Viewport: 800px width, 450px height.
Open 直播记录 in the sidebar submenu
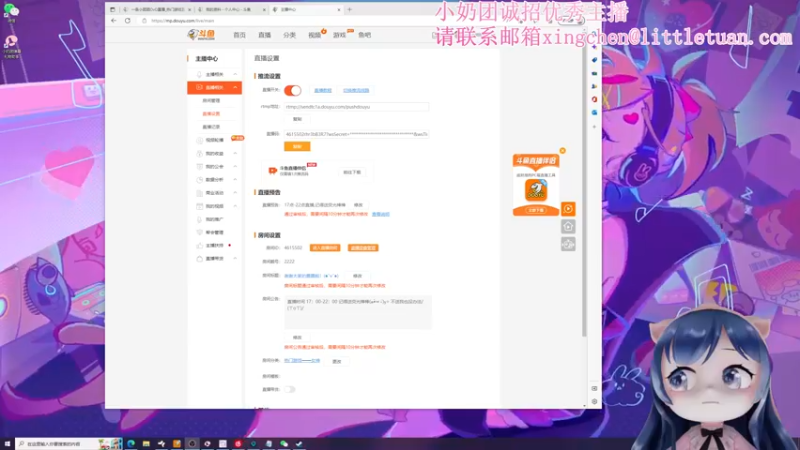pos(211,127)
